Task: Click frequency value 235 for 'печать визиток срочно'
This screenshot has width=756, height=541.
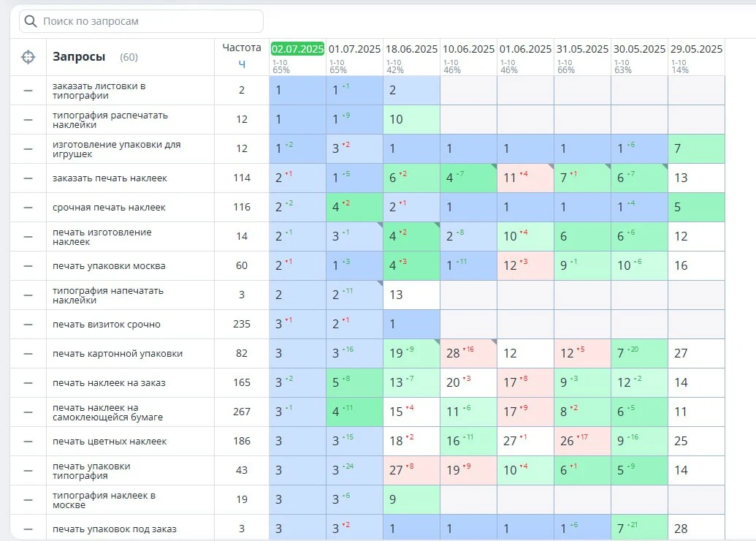Action: point(242,325)
